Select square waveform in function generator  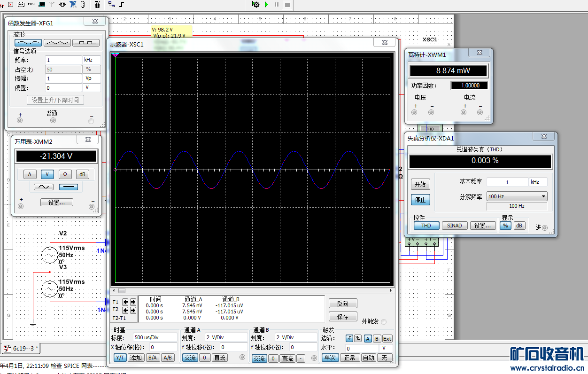tap(85, 43)
